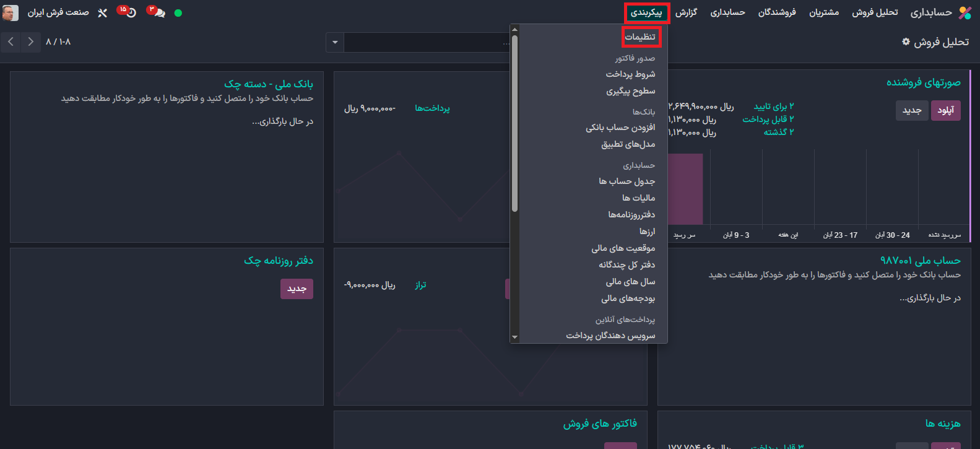The width and height of the screenshot is (980, 449).
Task: Open the بانک ملی - دسته چک journal link
Action: click(x=269, y=84)
